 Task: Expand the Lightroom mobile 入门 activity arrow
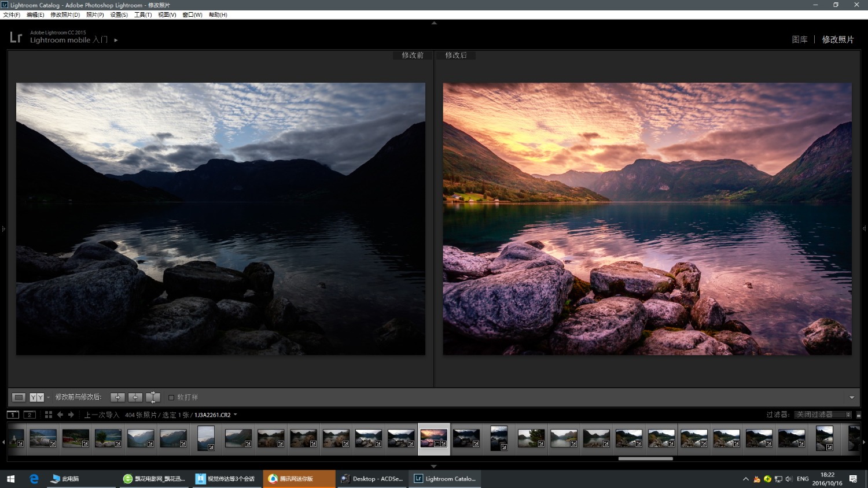click(x=116, y=40)
